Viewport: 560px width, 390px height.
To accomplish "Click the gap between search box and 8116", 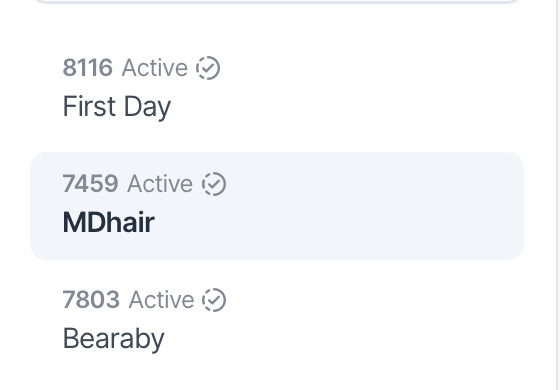I will (x=277, y=25).
